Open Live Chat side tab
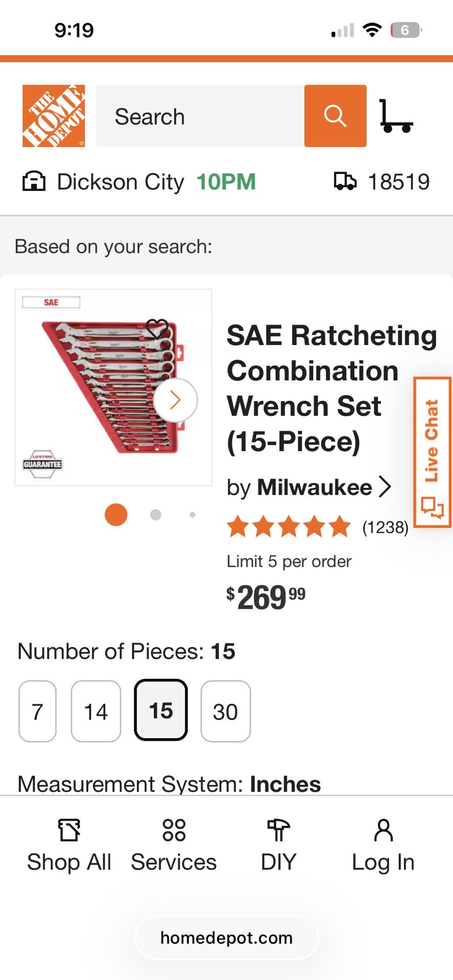The image size is (453, 980). click(432, 452)
